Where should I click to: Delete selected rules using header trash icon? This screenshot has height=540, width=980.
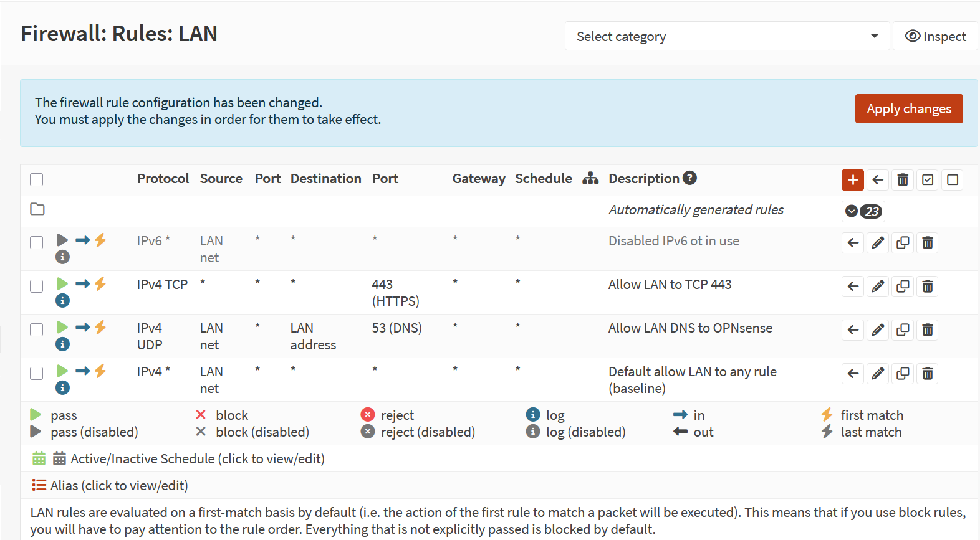tap(903, 180)
